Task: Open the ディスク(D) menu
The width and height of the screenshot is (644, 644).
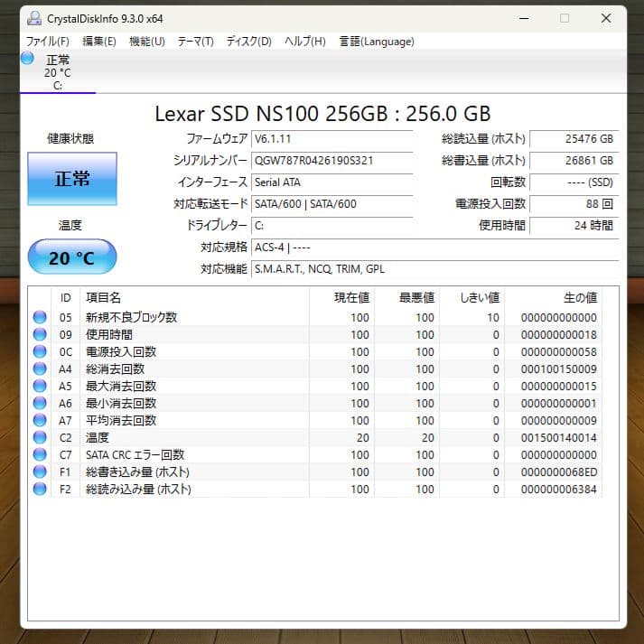Action: [x=249, y=42]
